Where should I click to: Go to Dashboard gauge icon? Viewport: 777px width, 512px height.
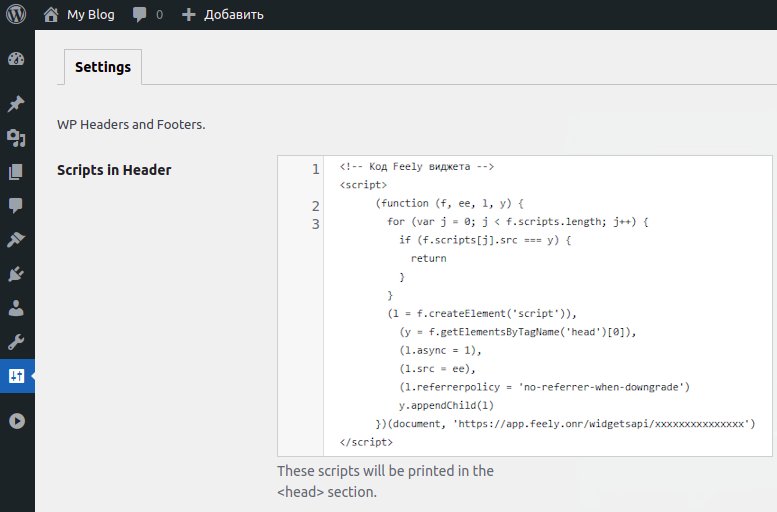(x=16, y=59)
